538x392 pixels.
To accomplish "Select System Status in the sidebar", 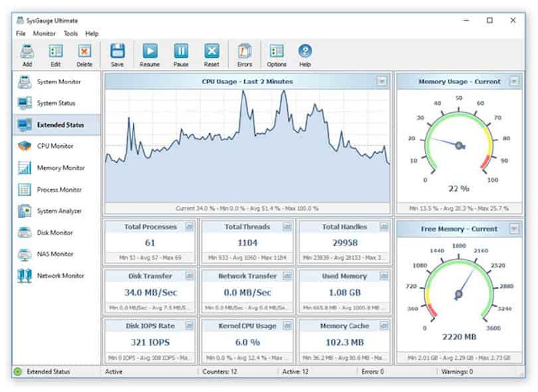I will (x=56, y=104).
